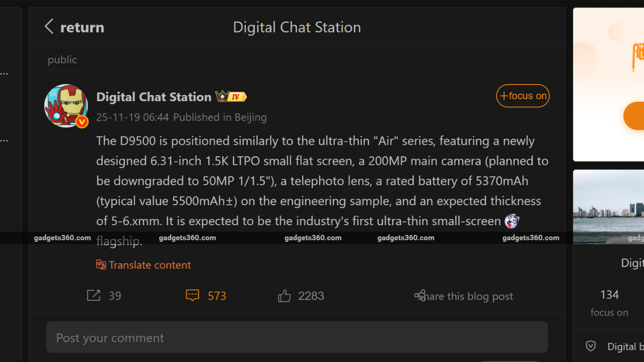Click the translate icon below the post
The height and width of the screenshot is (362, 644).
(101, 264)
